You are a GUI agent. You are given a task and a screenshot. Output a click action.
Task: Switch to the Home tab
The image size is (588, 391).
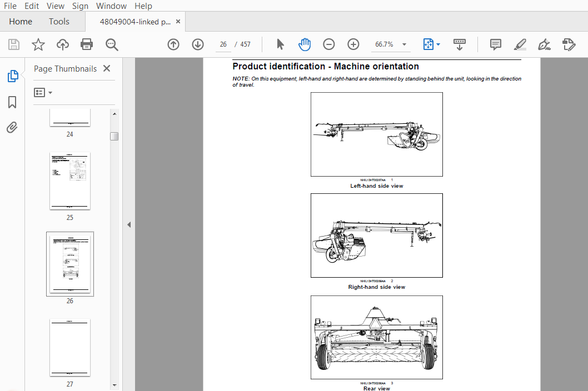pos(21,21)
